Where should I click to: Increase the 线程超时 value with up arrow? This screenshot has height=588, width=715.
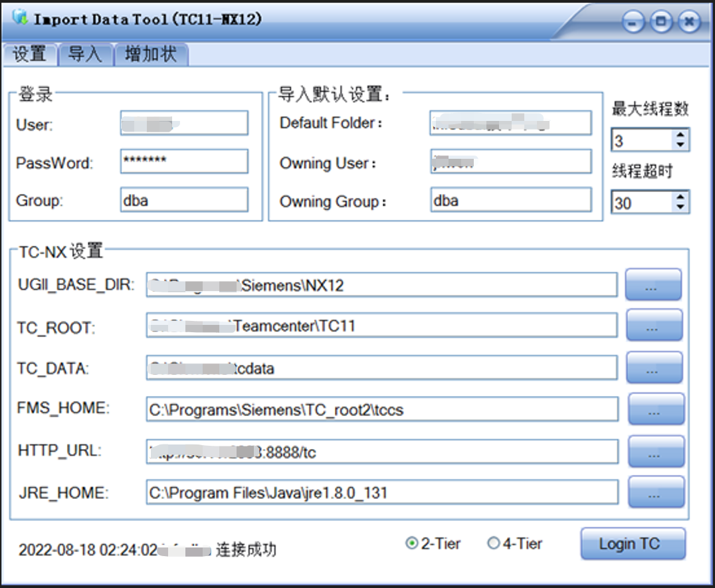pyautogui.click(x=680, y=197)
